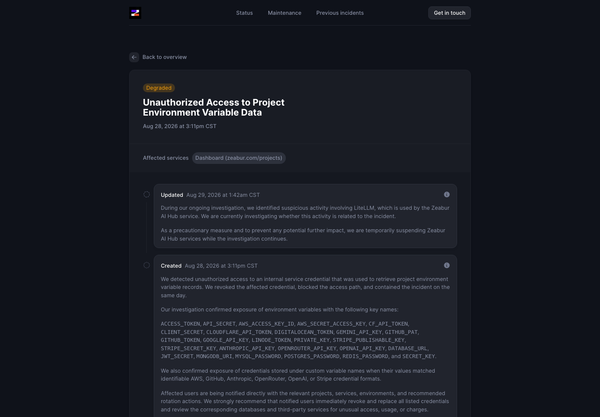Open the Status nav item
Viewport: 600px width, 417px height.
click(244, 13)
